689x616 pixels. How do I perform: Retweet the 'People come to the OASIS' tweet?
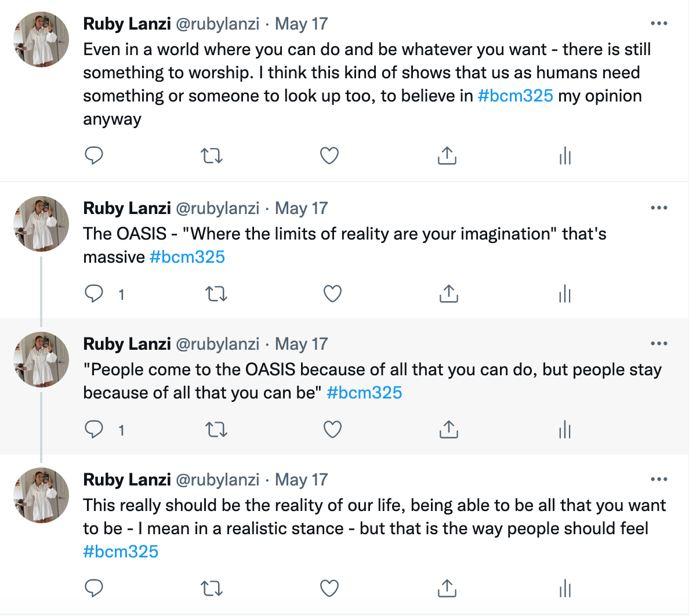pyautogui.click(x=216, y=430)
